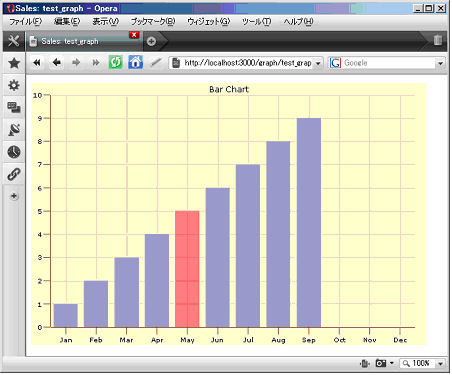Viewport: 452px width, 375px height.
Task: Expand the Google search dropdown
Action: [440, 63]
